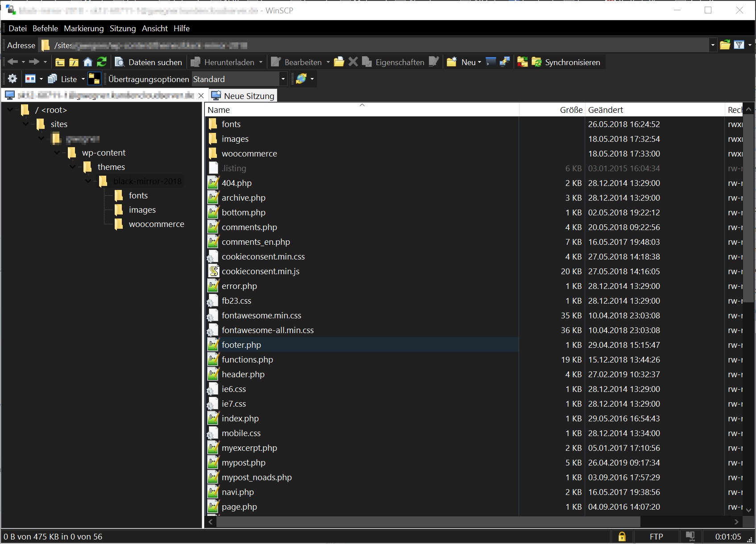
Task: Open the home directory
Action: click(87, 62)
